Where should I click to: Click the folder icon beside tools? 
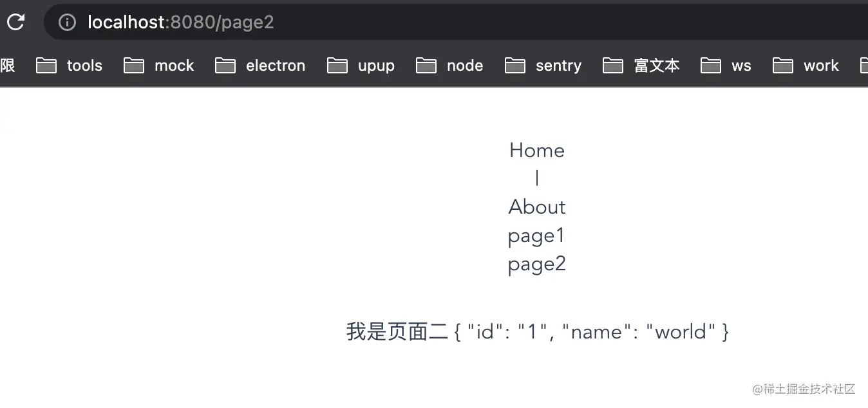(x=46, y=66)
